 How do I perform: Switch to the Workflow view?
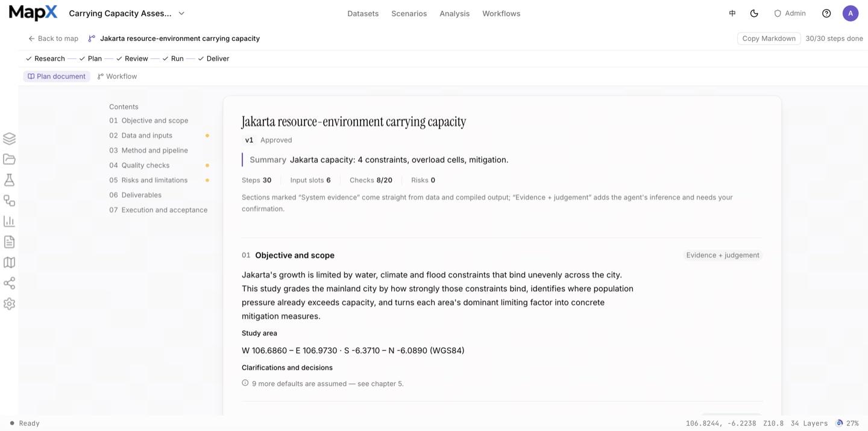pyautogui.click(x=117, y=77)
